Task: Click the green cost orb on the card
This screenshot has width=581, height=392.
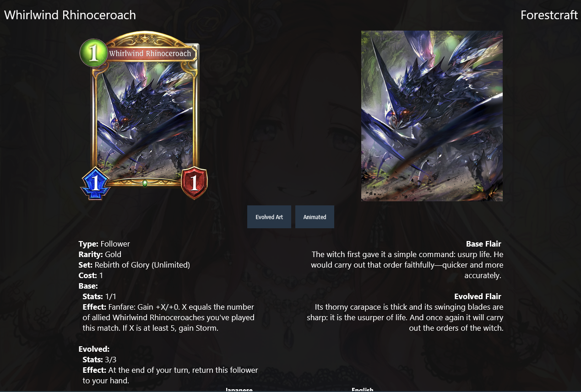Action: (x=93, y=53)
